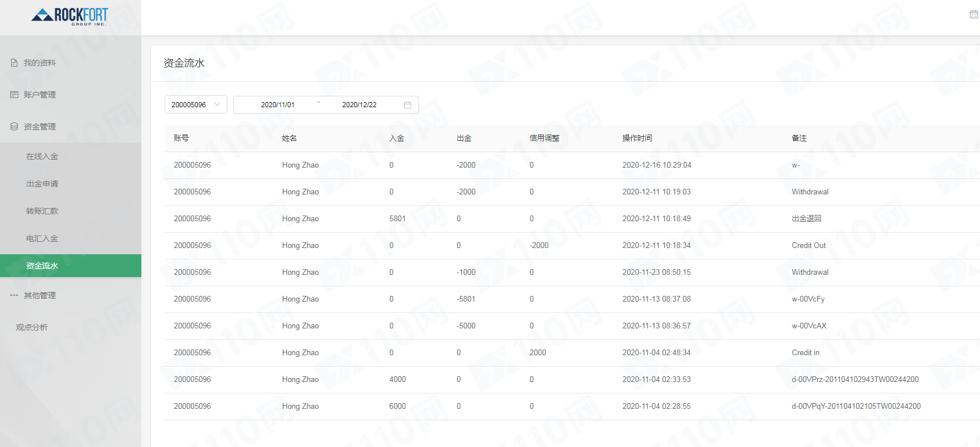Expand the 其他管理 menu
The height and width of the screenshot is (447, 980).
(71, 295)
